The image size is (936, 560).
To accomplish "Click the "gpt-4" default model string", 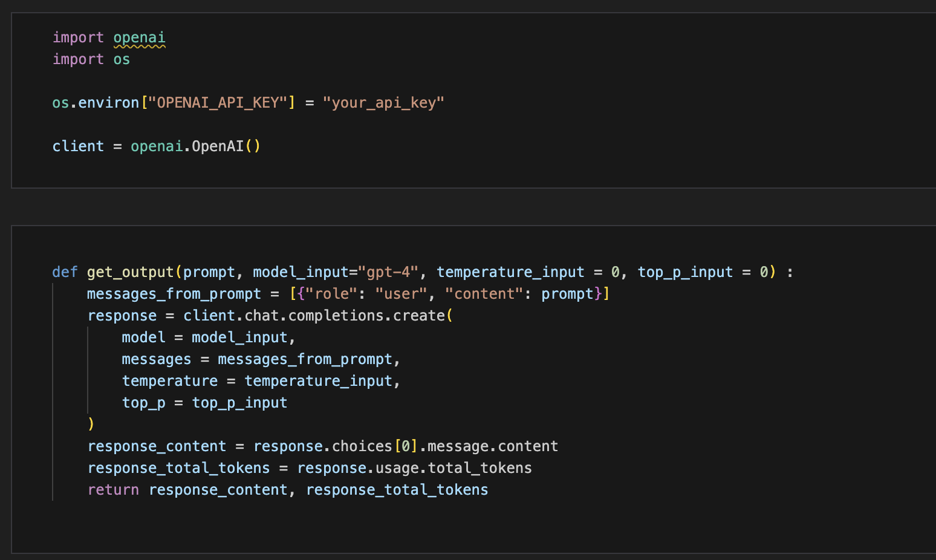I will coord(388,272).
